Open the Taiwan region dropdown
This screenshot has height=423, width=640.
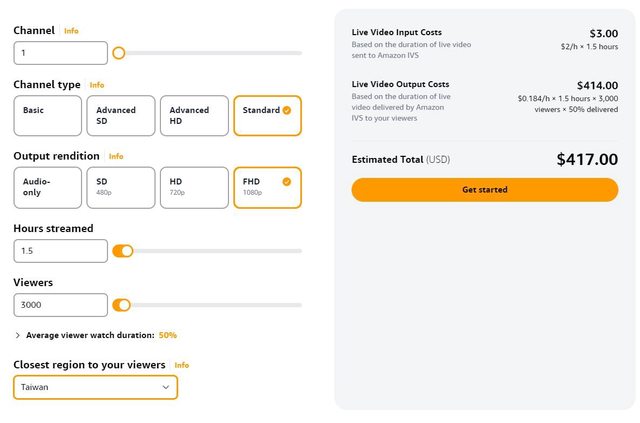(x=96, y=387)
